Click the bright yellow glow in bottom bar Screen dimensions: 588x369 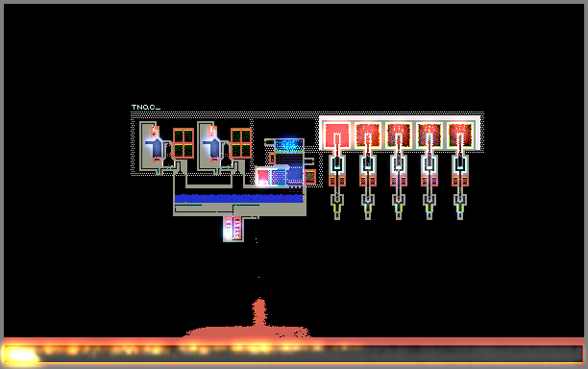pos(20,356)
